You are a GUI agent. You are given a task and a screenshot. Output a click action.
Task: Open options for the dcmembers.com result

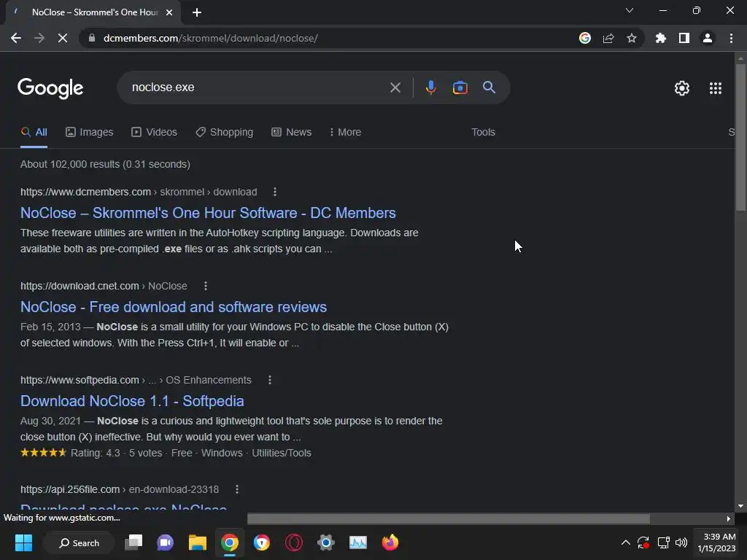click(275, 192)
